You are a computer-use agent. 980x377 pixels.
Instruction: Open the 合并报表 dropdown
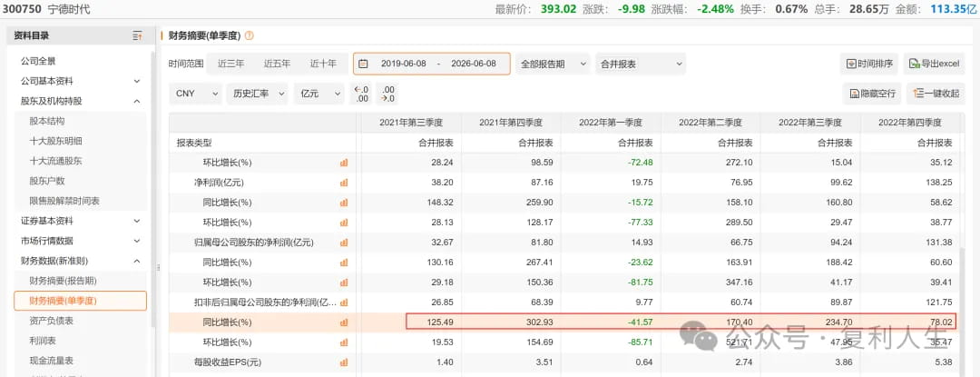[640, 64]
